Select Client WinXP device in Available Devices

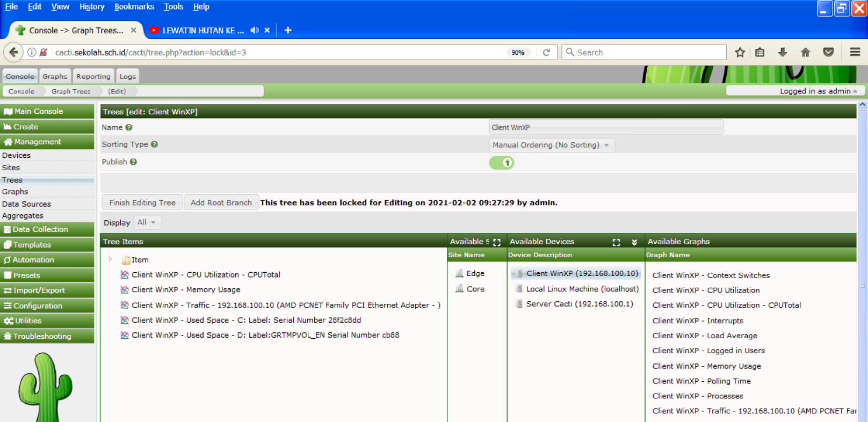click(x=582, y=274)
